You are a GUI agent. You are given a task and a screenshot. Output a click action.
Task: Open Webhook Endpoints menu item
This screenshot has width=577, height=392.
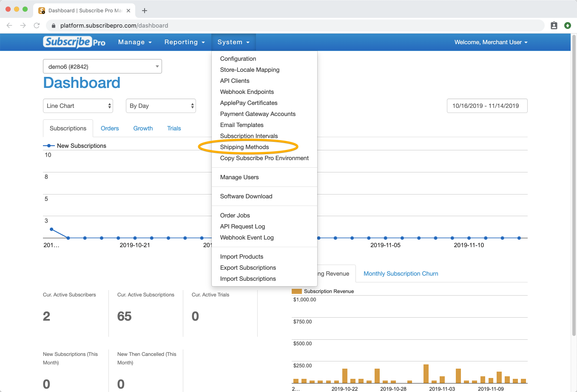pyautogui.click(x=264, y=92)
